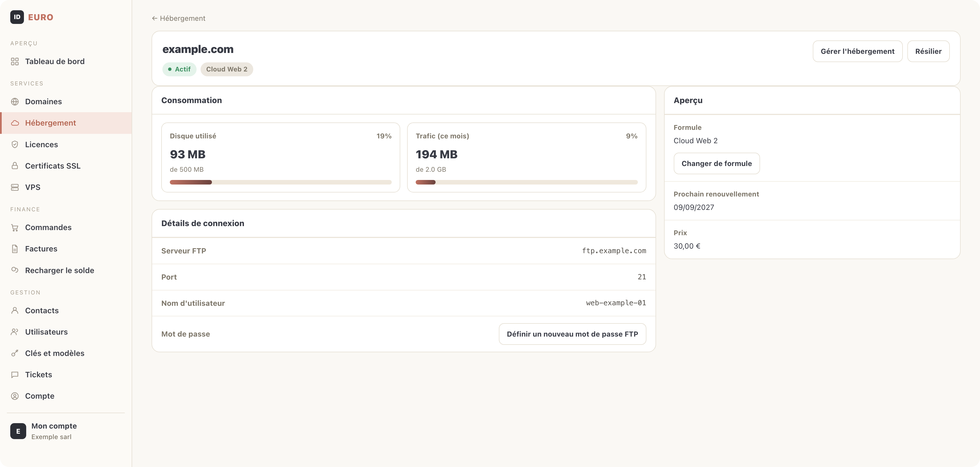This screenshot has width=980, height=467.
Task: Click the Résilier button
Action: tap(928, 51)
